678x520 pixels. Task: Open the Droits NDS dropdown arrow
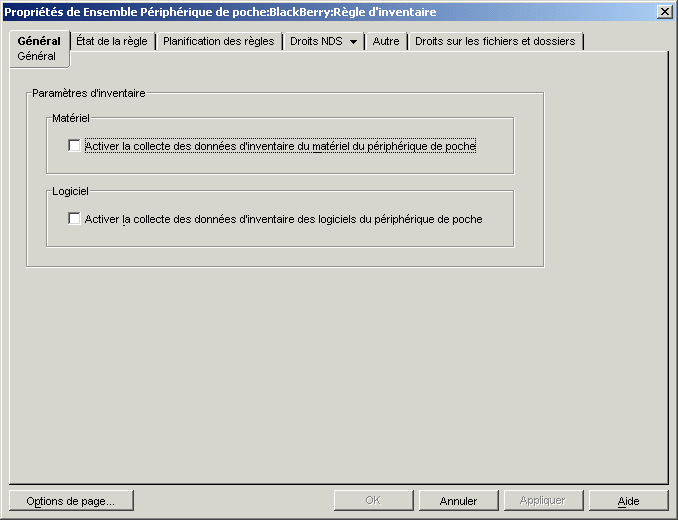pos(353,42)
